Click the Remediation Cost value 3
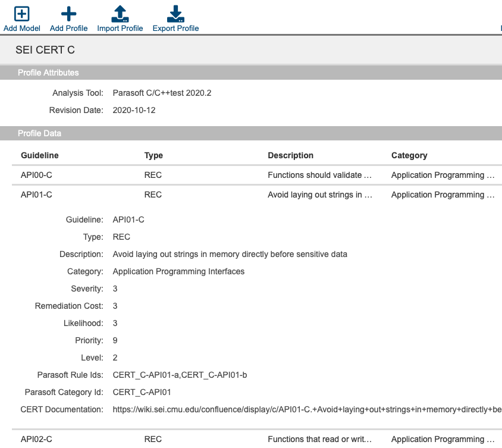This screenshot has width=502, height=448. [x=115, y=306]
